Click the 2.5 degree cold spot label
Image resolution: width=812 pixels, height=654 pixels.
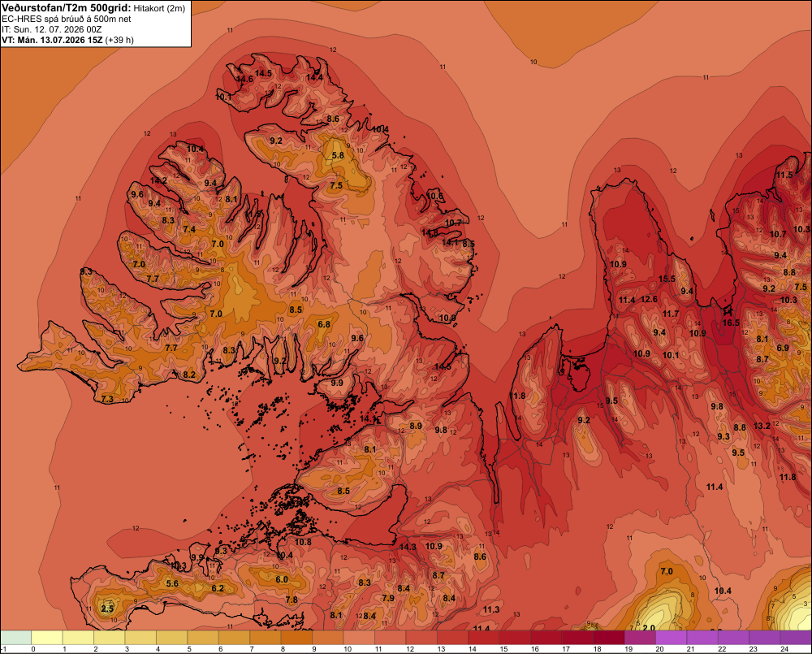tap(107, 609)
